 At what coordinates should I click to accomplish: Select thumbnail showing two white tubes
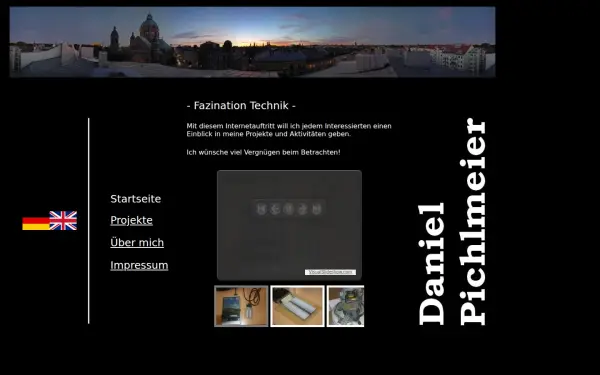point(297,306)
